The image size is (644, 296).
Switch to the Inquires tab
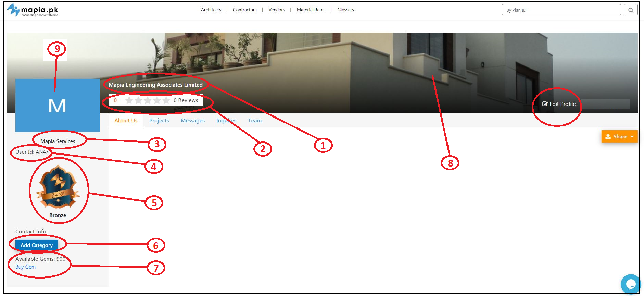[226, 121]
